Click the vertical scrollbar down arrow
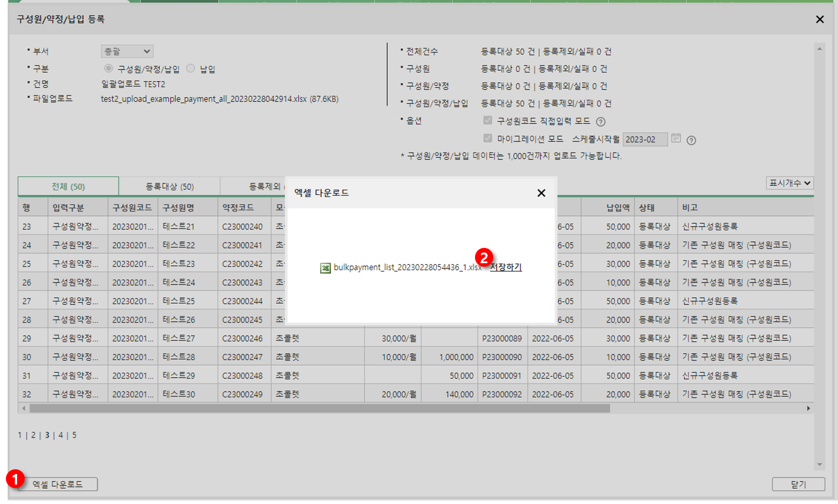838x504 pixels. pyautogui.click(x=819, y=465)
